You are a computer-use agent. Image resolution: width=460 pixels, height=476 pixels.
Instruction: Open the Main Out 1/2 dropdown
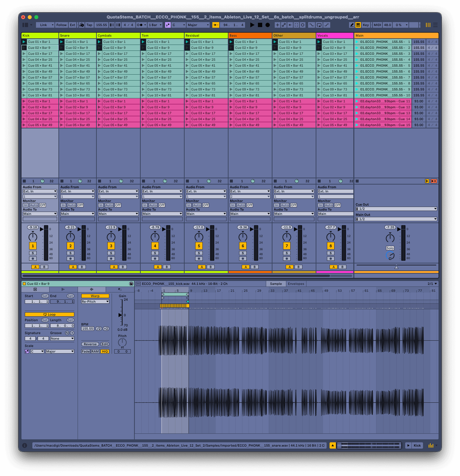pyautogui.click(x=396, y=219)
